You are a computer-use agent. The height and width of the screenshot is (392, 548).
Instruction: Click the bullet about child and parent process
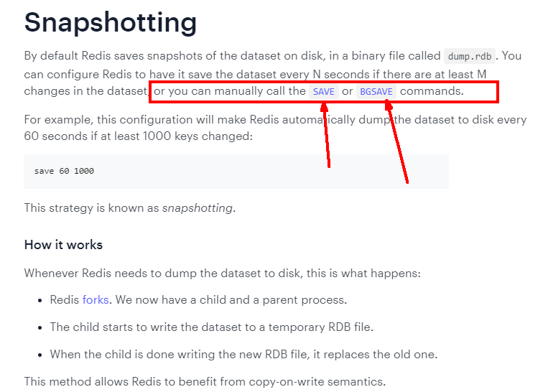pos(198,300)
